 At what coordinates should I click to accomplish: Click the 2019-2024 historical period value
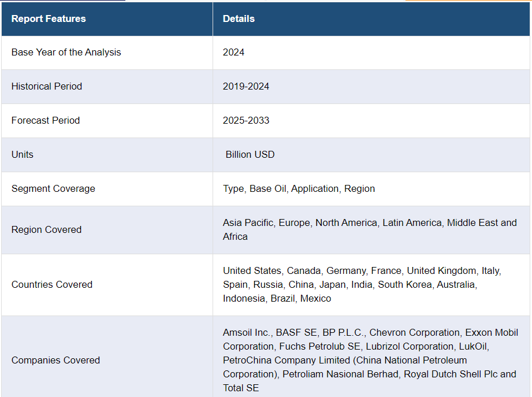coord(246,86)
